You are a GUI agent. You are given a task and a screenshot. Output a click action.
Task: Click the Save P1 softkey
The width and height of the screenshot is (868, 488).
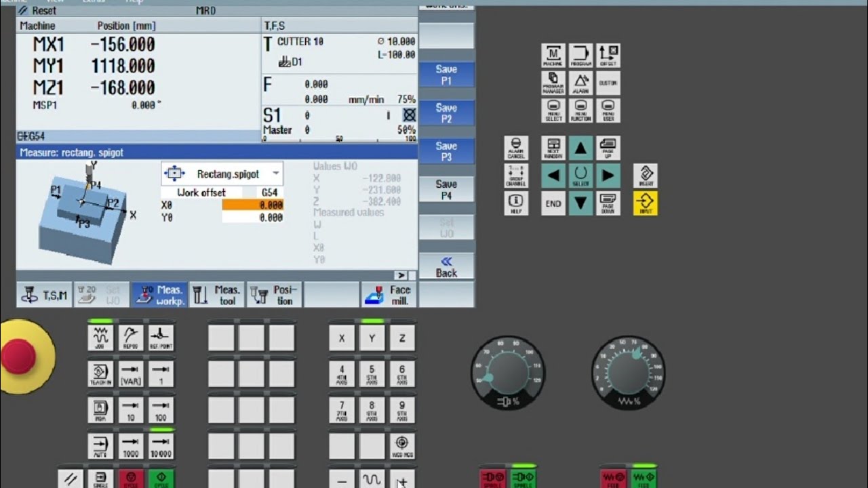pyautogui.click(x=446, y=75)
